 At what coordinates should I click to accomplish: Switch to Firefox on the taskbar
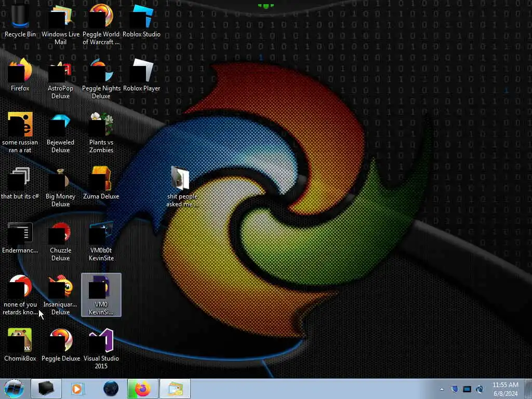143,389
